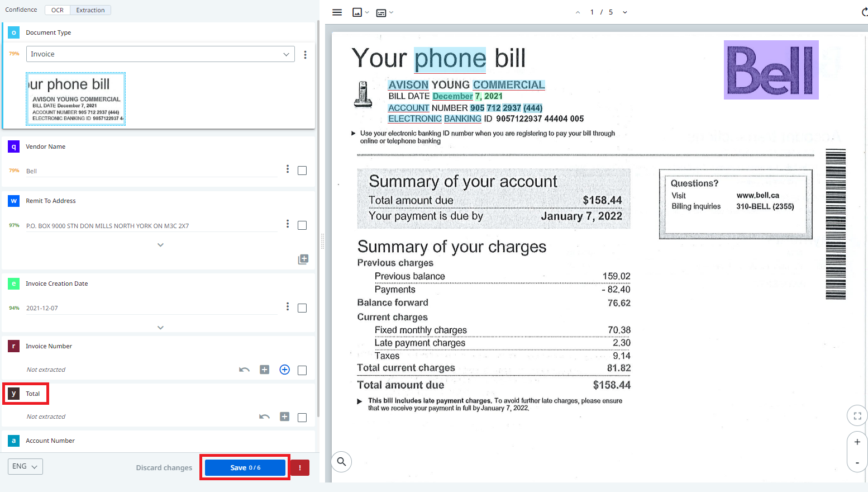Click the date value 2021-12-07
The width and height of the screenshot is (868, 492).
pos(151,308)
